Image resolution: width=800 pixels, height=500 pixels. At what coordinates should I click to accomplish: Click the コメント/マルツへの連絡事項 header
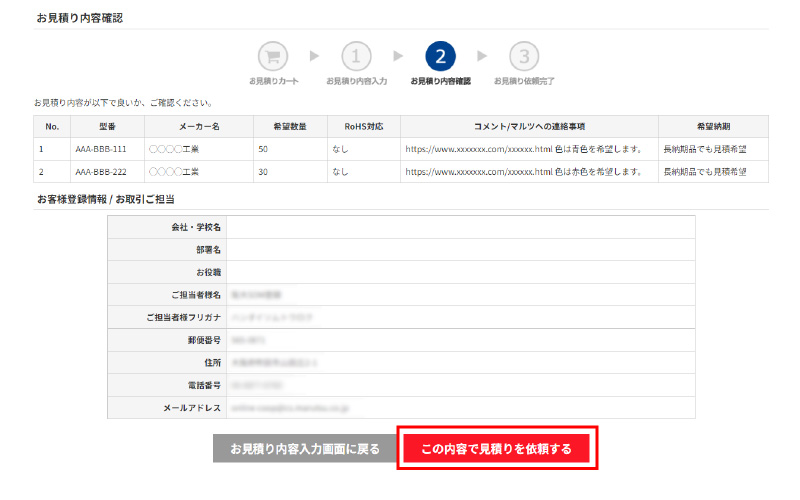click(x=530, y=127)
